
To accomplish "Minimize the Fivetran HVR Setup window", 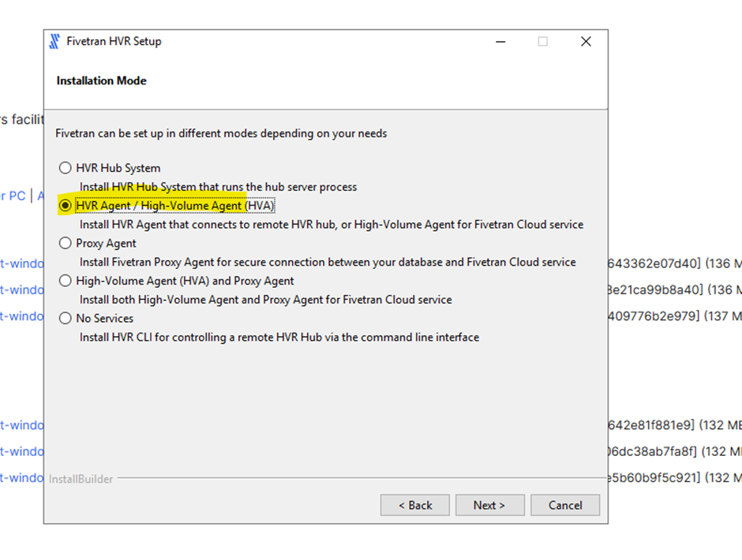I will 500,42.
